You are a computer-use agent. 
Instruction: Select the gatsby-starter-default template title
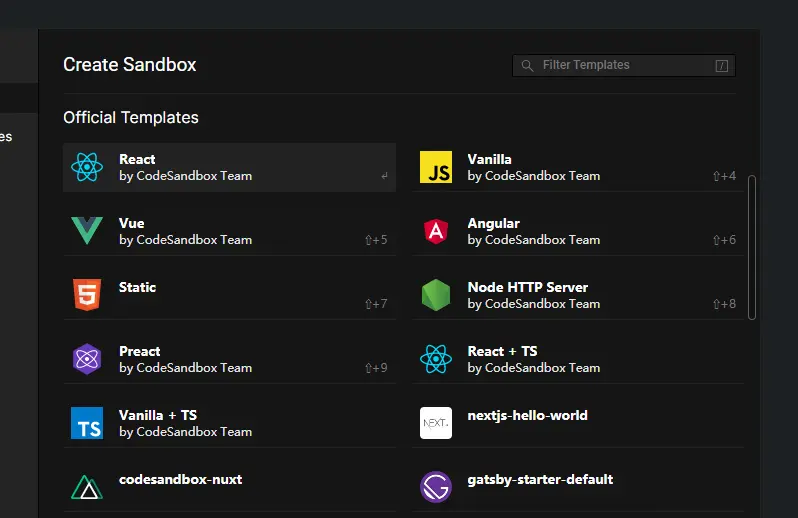click(x=540, y=479)
